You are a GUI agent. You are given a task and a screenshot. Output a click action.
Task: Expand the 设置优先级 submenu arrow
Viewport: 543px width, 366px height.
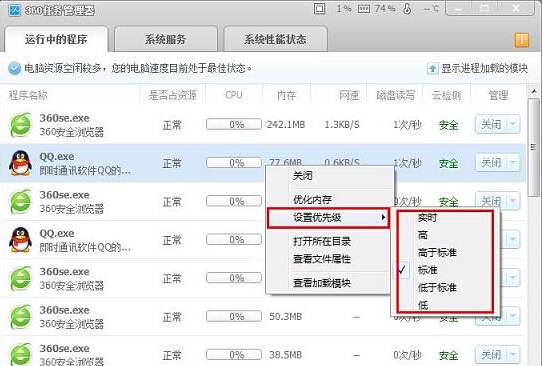(x=383, y=217)
